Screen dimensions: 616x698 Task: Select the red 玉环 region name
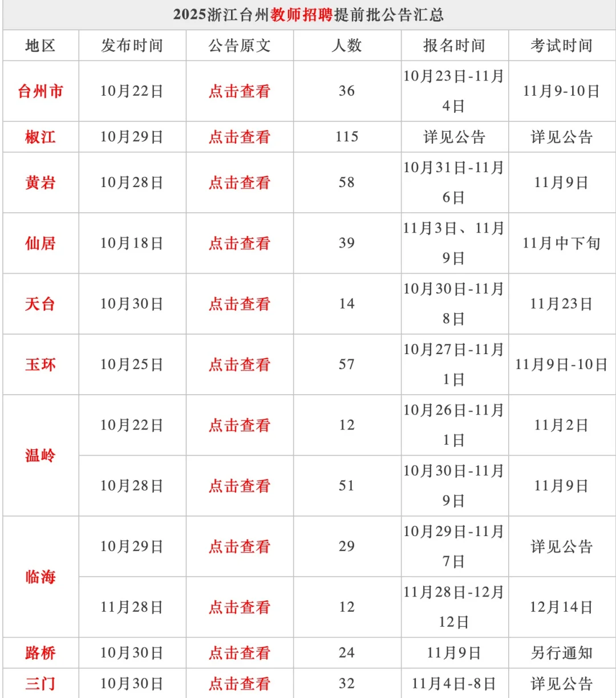point(40,364)
